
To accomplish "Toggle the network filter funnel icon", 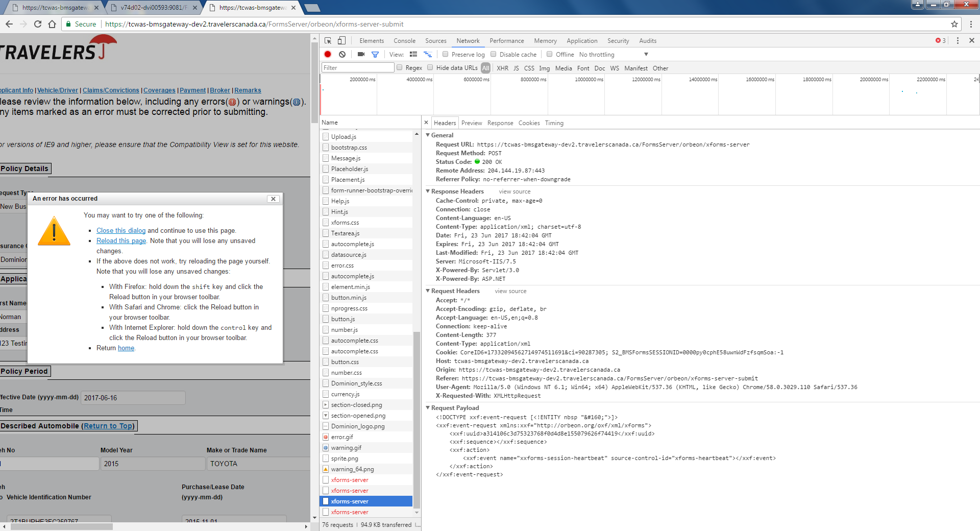I will click(375, 55).
